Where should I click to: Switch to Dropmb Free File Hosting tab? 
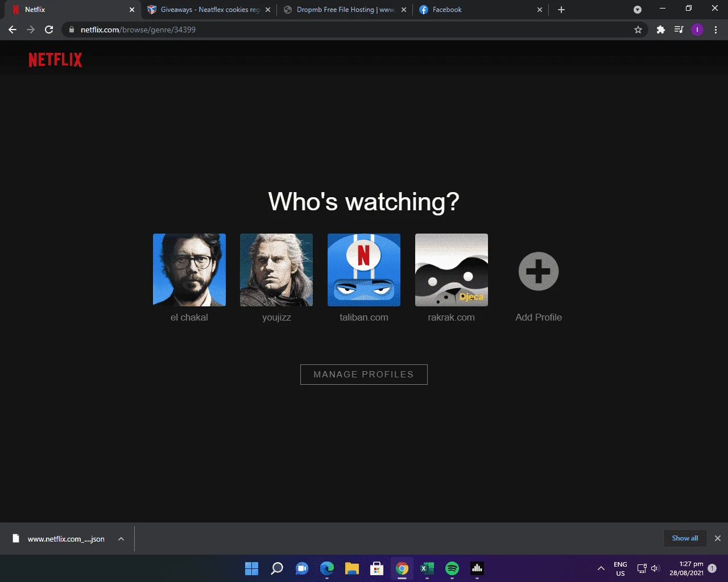point(345,10)
